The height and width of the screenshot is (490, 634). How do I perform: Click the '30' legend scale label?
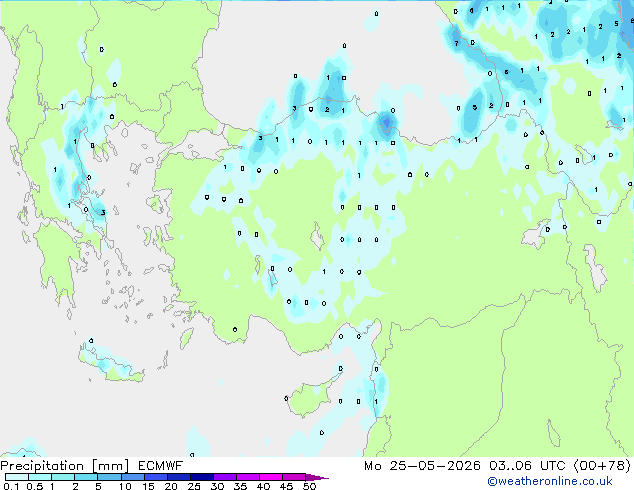(217, 486)
